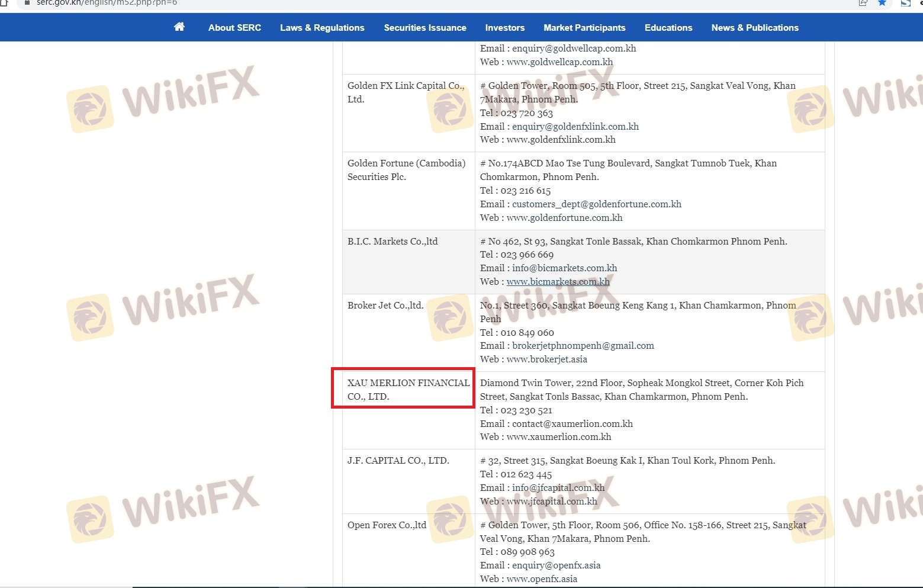Select the Investors menu item

[x=504, y=28]
